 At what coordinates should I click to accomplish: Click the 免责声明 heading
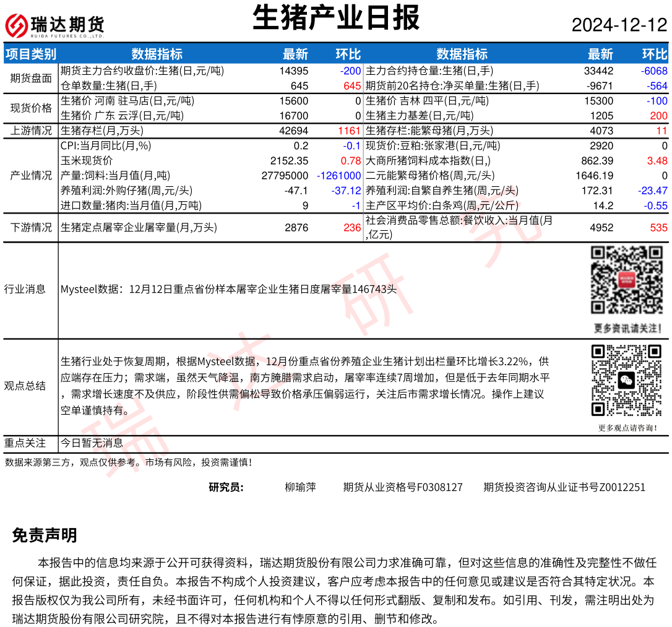45,535
